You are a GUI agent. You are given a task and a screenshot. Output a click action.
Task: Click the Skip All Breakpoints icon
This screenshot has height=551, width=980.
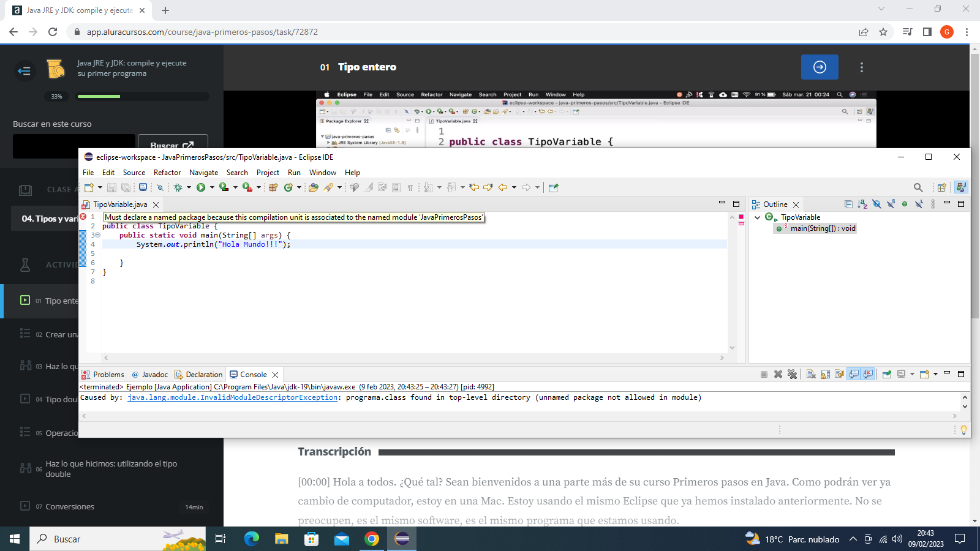160,187
